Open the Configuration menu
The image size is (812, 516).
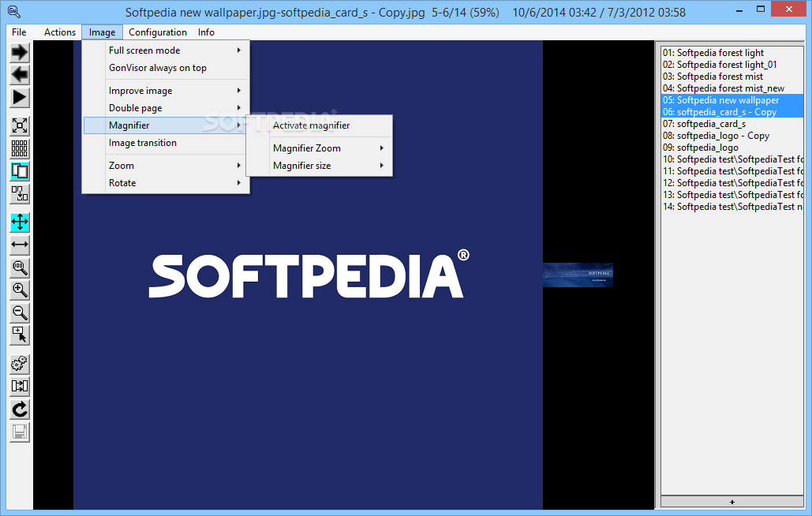[158, 32]
